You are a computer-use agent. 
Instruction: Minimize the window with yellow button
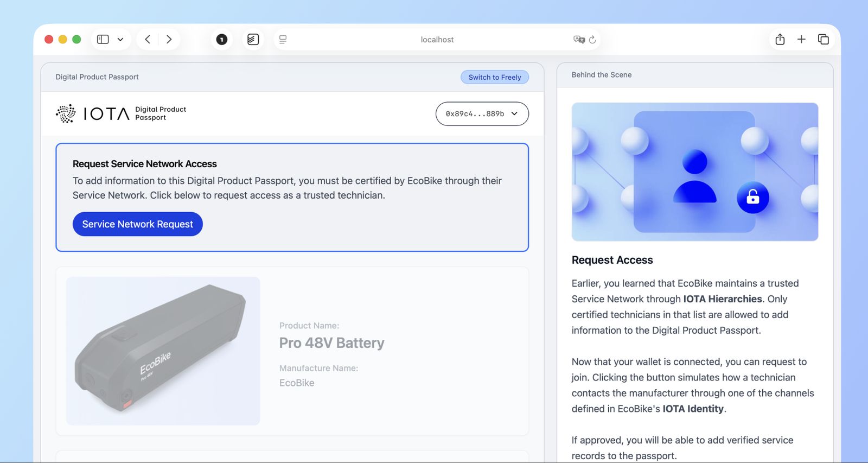point(62,39)
